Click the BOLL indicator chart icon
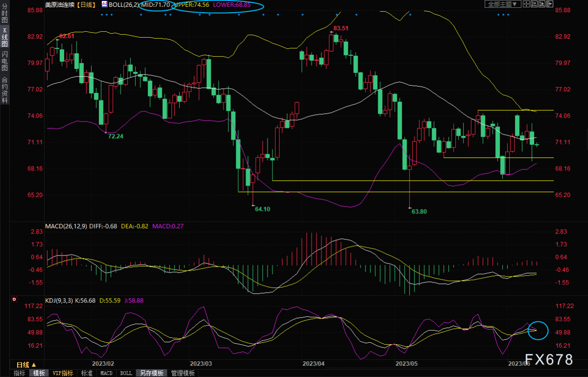 105,4
